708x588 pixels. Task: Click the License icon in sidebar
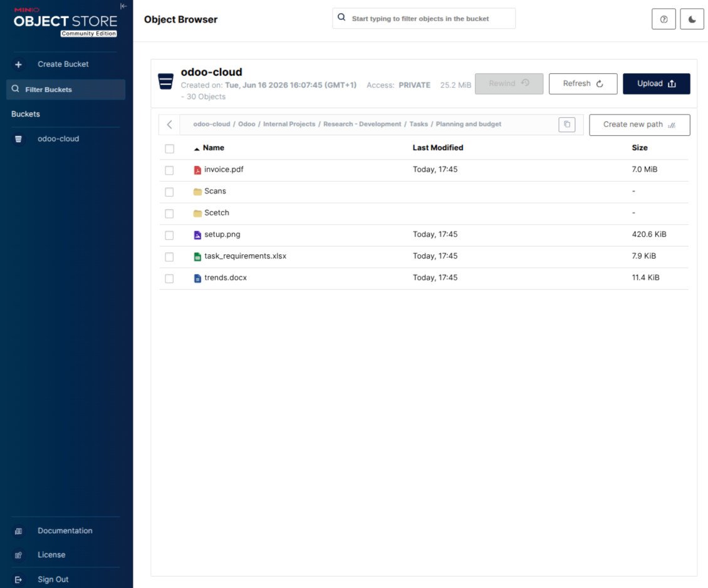pyautogui.click(x=19, y=555)
